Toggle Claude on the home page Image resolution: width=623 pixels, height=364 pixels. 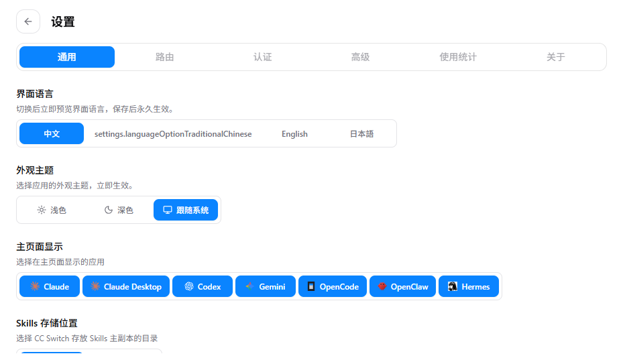point(50,286)
